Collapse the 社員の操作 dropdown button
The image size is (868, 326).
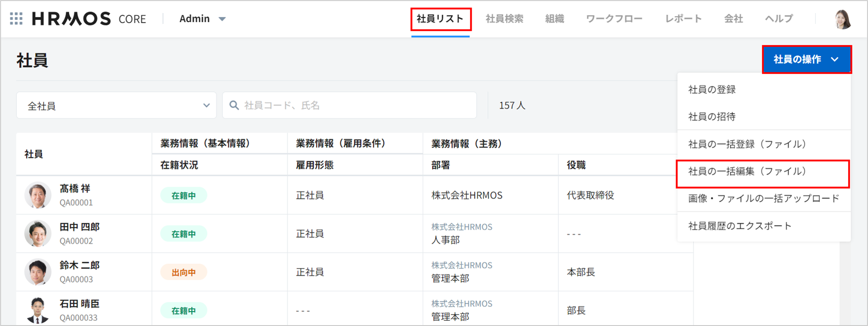806,59
